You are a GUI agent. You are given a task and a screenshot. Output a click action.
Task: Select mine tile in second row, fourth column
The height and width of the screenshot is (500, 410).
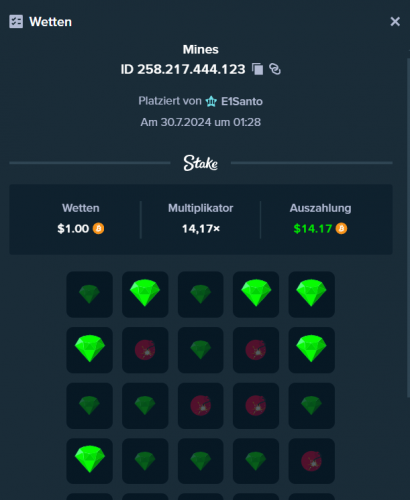pyautogui.click(x=256, y=350)
